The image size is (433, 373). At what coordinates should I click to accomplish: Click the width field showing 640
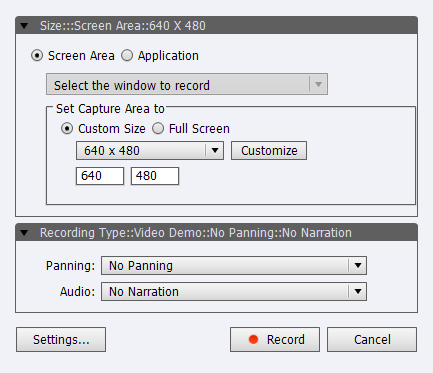[100, 176]
